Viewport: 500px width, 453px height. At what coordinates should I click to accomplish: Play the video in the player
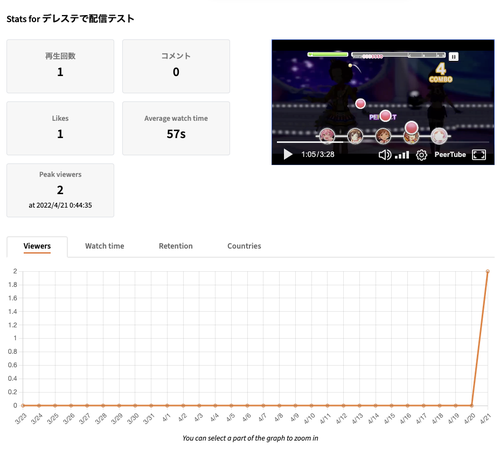[x=288, y=154]
